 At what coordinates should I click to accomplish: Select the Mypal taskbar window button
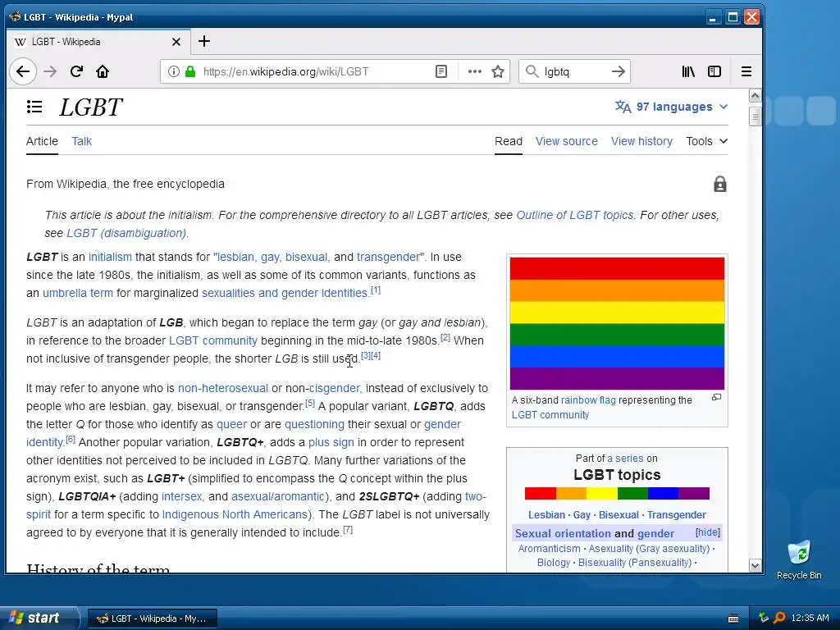point(152,619)
